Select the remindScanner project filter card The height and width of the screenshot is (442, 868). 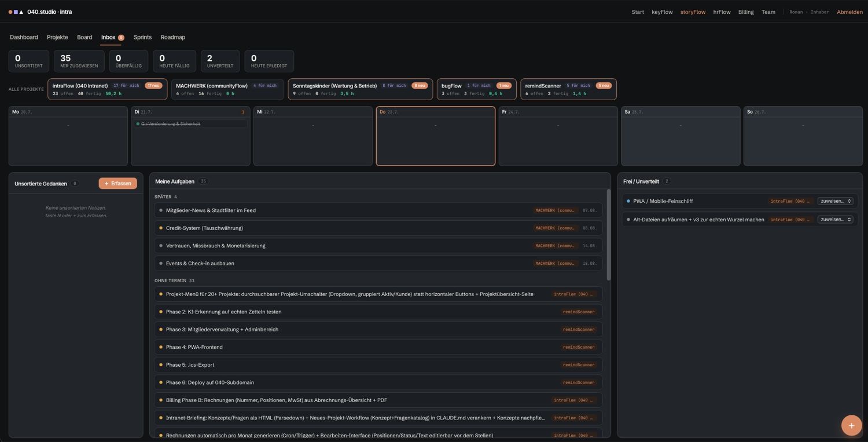(568, 89)
